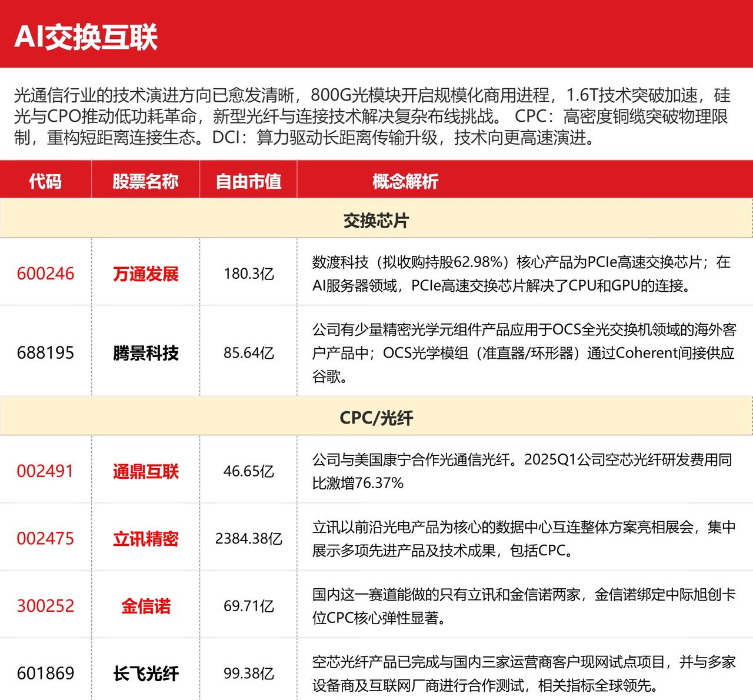Click the intro paragraph starting '光通信行业的技术演进'
The height and width of the screenshot is (700, 753).
(x=372, y=116)
